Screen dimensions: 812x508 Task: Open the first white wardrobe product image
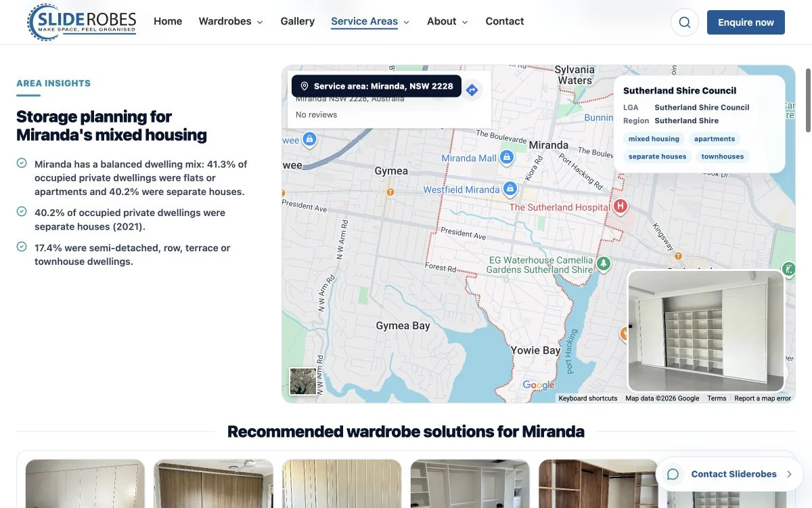[85, 484]
